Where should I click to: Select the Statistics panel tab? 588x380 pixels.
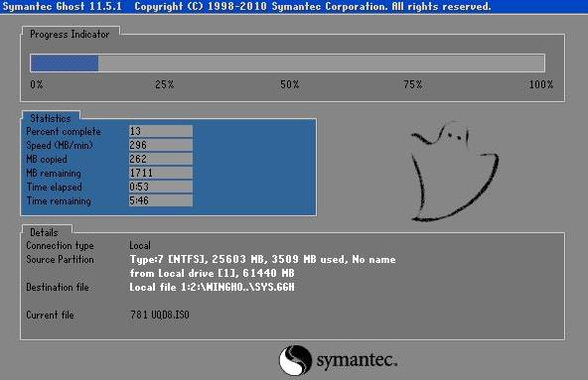[x=51, y=118]
